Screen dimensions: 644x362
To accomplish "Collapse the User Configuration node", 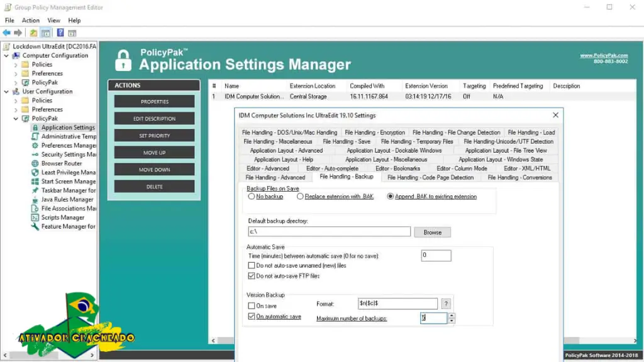I will [x=6, y=92].
